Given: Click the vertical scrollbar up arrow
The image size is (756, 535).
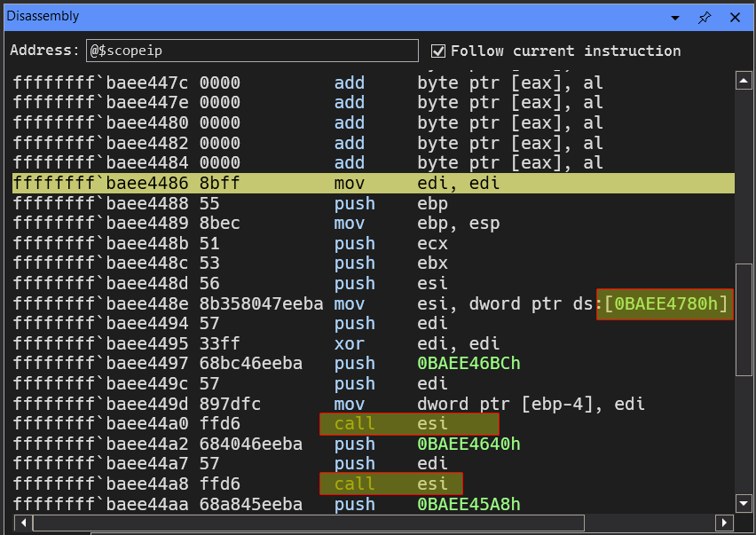Looking at the screenshot, I should [x=744, y=81].
